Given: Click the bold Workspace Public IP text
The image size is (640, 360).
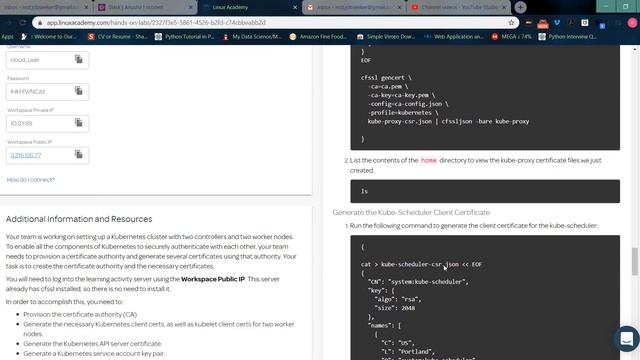Looking at the screenshot, I should [213, 279].
